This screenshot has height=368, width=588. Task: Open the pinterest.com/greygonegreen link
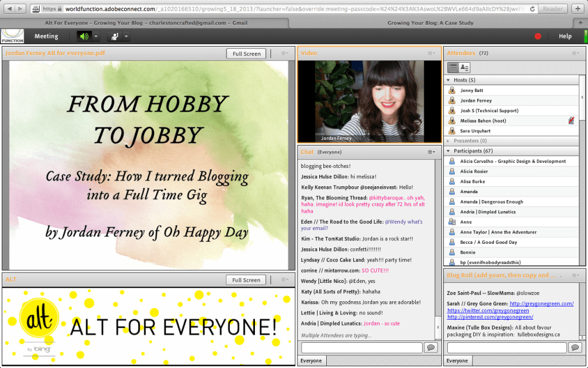click(490, 317)
